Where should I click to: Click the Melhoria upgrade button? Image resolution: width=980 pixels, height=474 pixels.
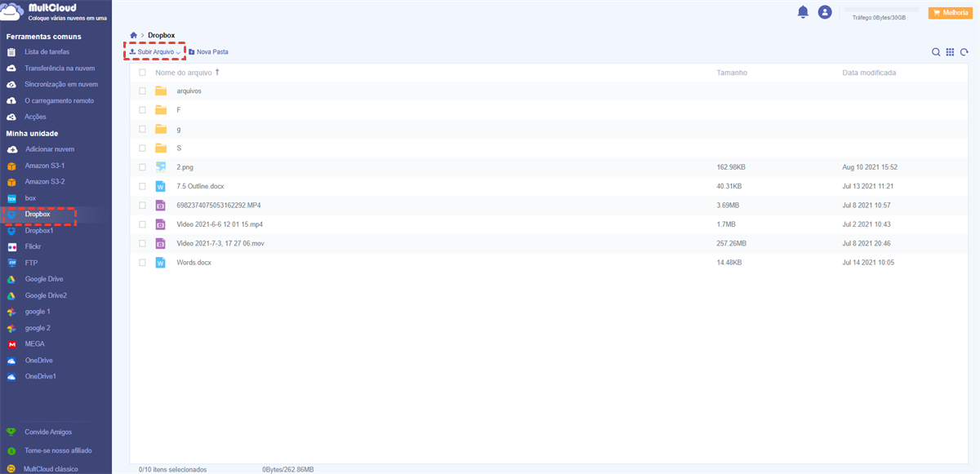[950, 12]
